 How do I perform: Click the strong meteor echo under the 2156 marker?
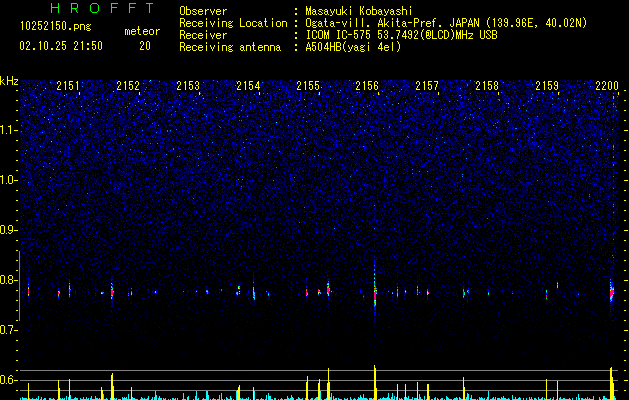[375, 295]
